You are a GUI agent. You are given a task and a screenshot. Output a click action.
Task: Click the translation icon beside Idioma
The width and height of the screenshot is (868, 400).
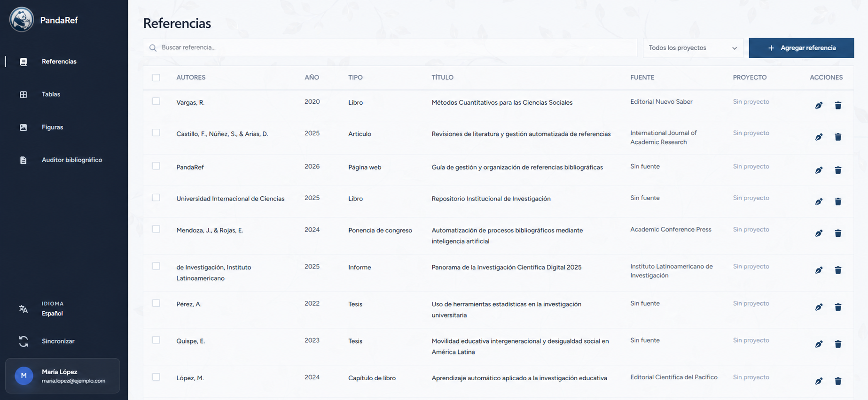click(x=23, y=309)
